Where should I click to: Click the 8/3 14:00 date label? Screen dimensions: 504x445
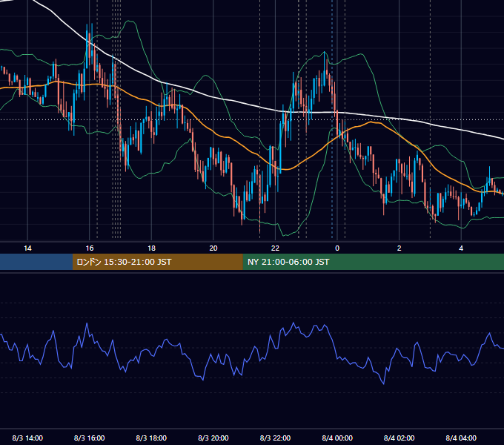click(27, 438)
